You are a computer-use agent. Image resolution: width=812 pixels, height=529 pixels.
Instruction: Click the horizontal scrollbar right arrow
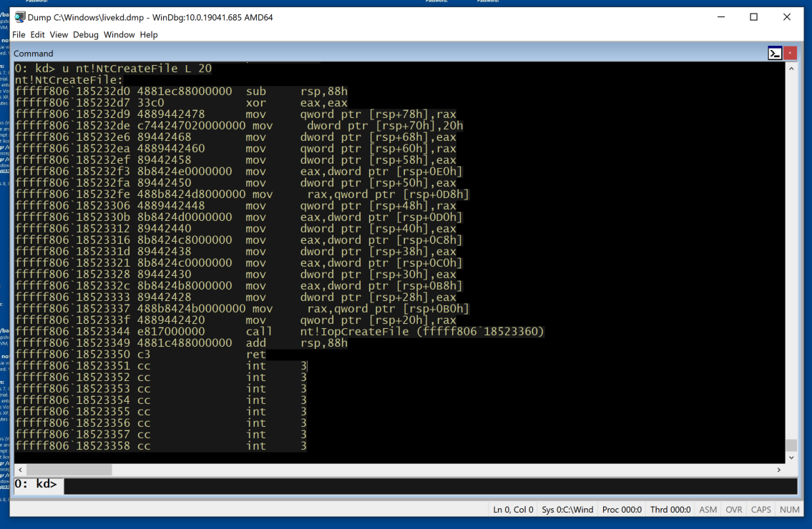(x=779, y=470)
